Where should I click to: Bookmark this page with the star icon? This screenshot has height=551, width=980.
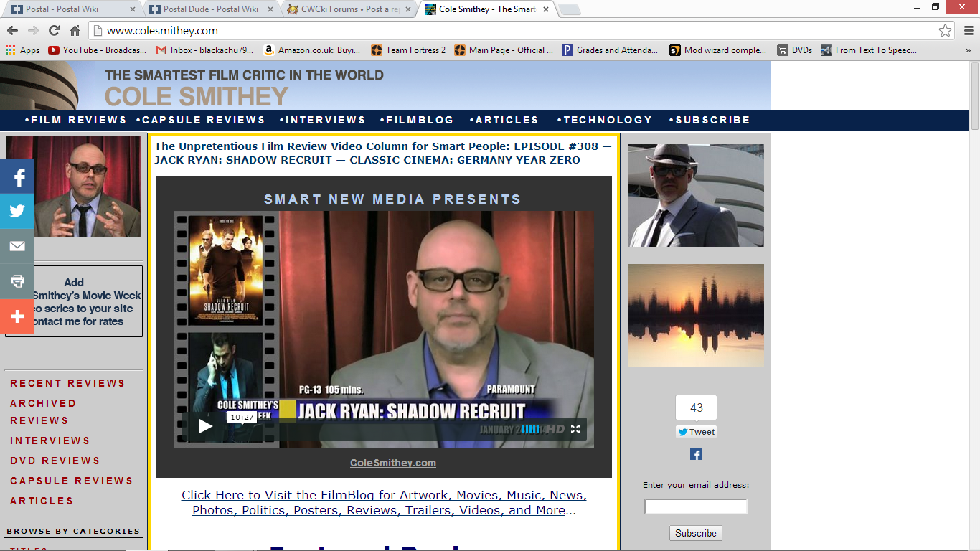pos(945,31)
